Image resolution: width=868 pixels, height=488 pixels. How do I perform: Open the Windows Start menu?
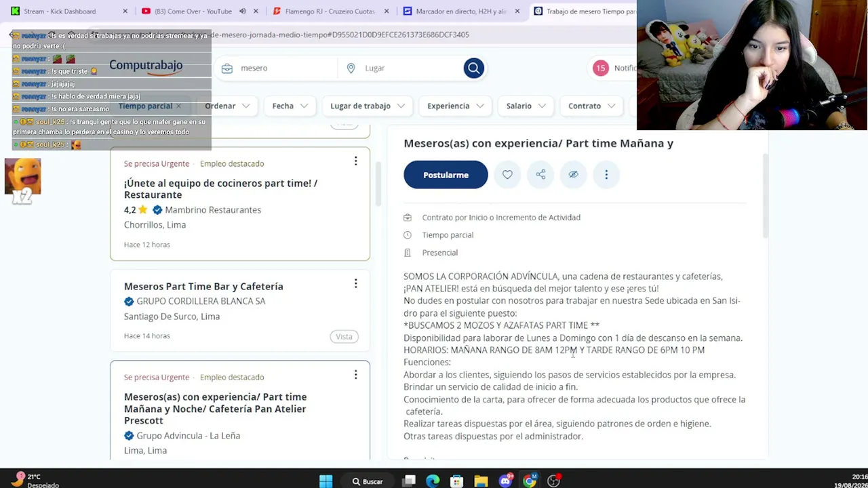325,481
